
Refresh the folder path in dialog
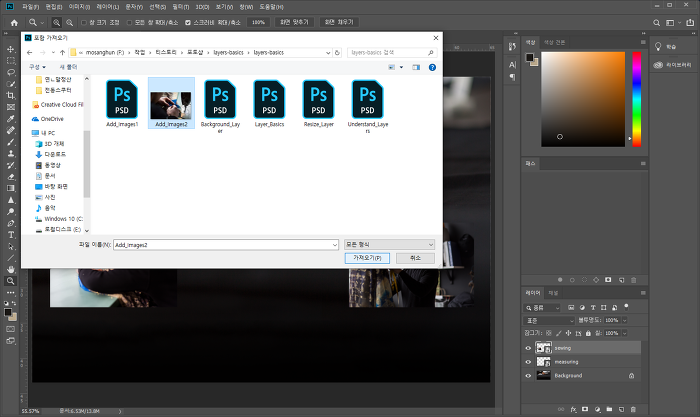(338, 53)
